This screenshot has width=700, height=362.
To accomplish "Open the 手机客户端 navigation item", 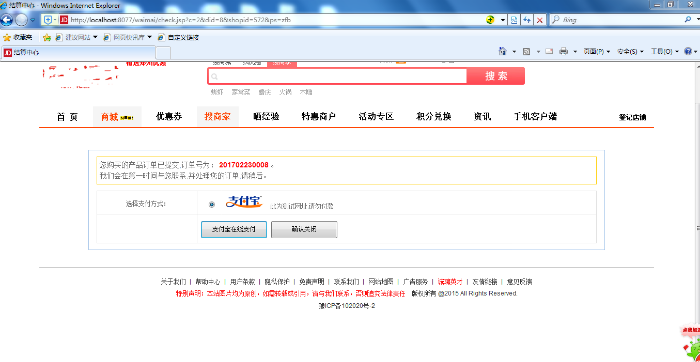I will point(535,117).
